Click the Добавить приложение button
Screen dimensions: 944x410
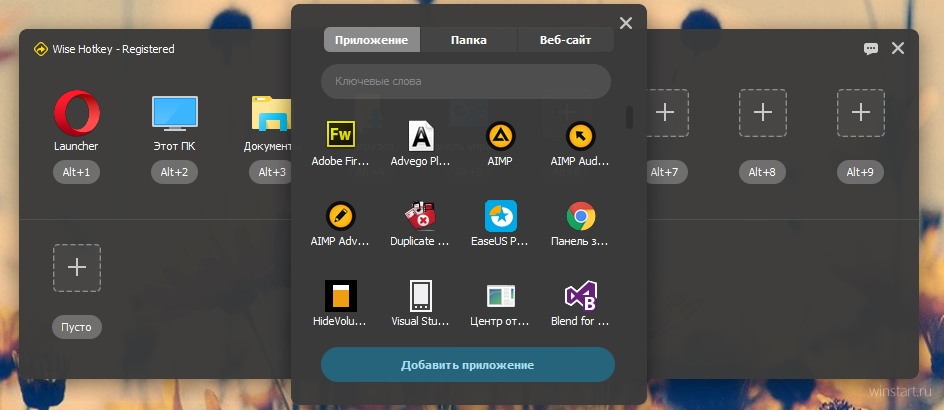coord(468,365)
